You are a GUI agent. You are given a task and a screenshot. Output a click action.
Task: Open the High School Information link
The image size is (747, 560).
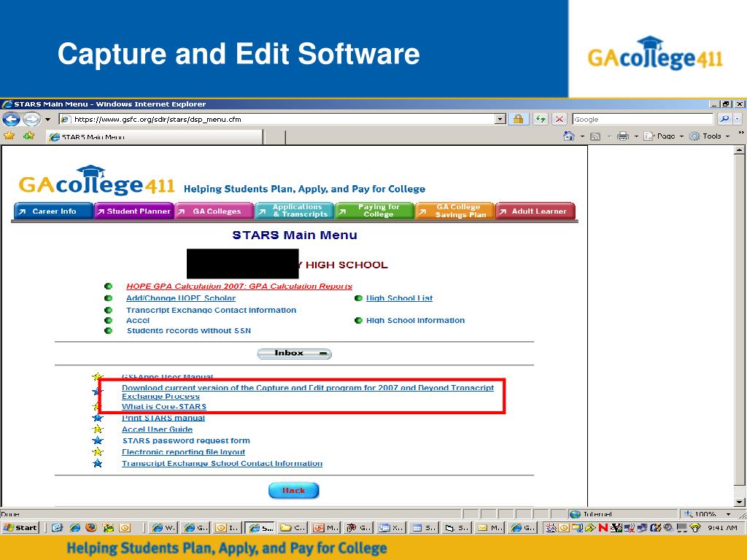(415, 321)
